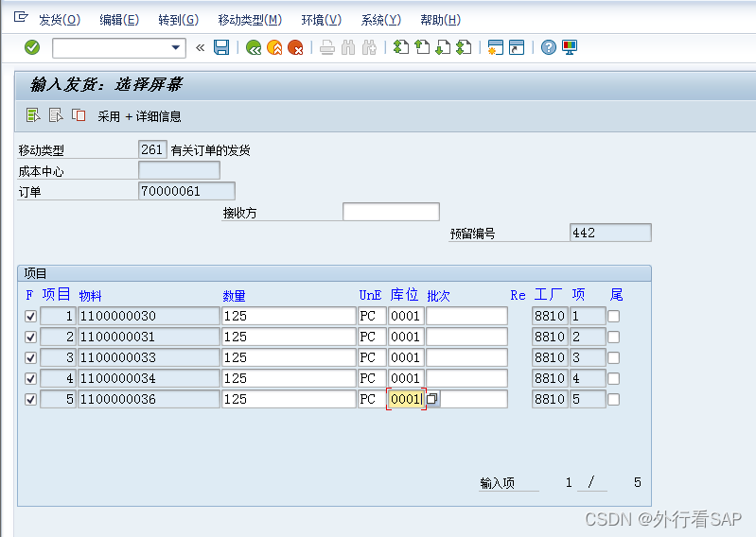
Task: Tick the 尾 final-issue checkbox for row 5
Action: 613,399
